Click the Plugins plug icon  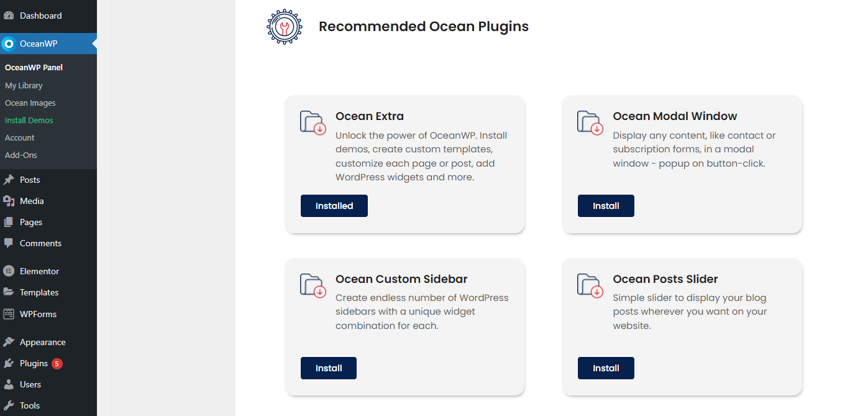(x=9, y=363)
